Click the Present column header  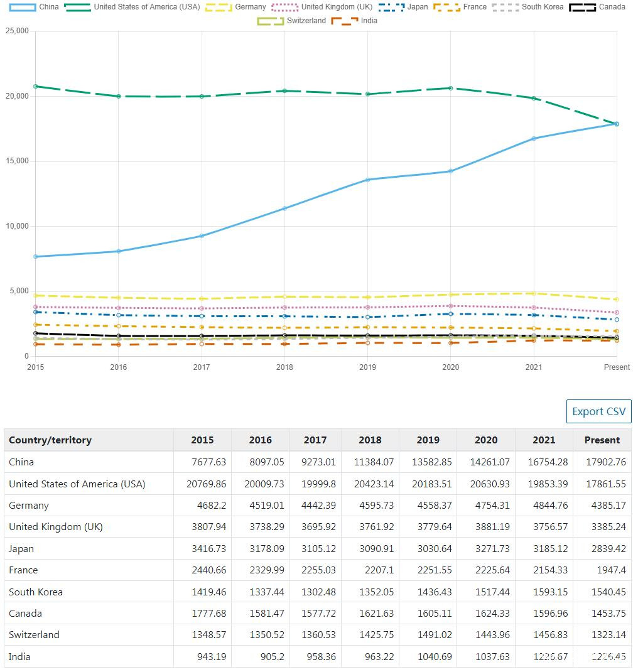tap(602, 440)
